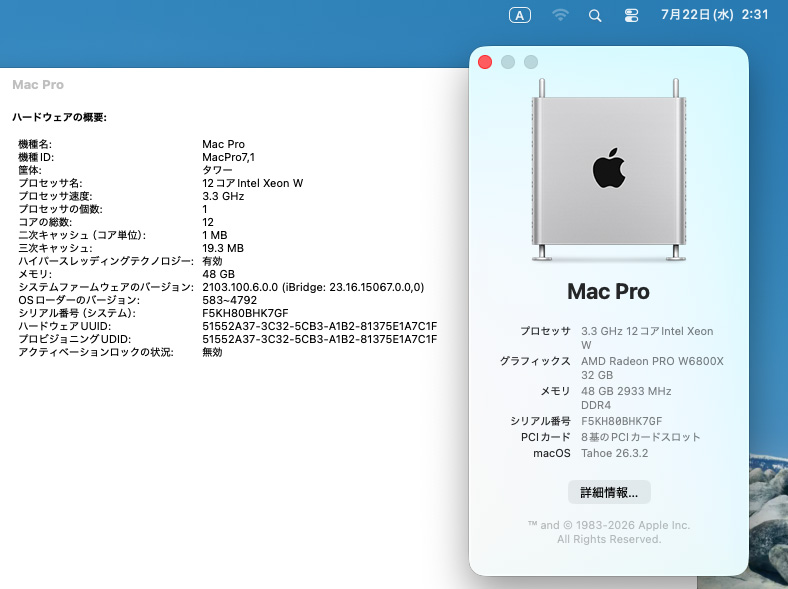788x589 pixels.
Task: Click the large Mac Pro title in About window
Action: 608,291
